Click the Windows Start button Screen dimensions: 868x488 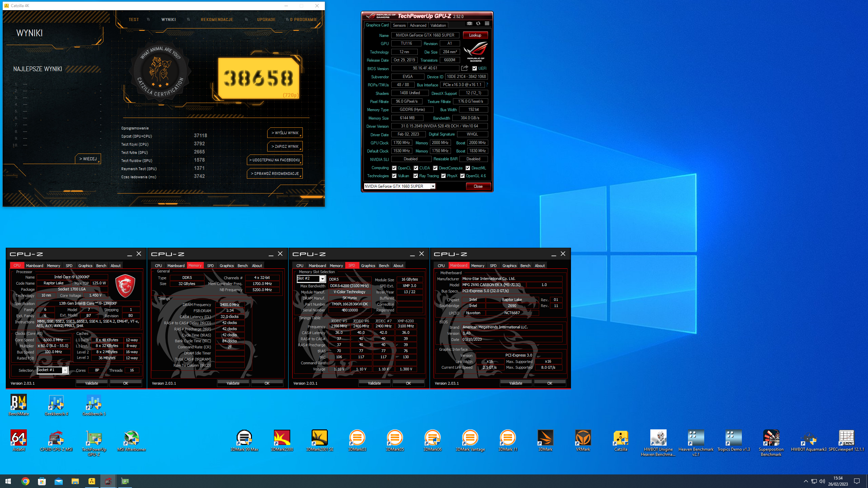(x=8, y=481)
